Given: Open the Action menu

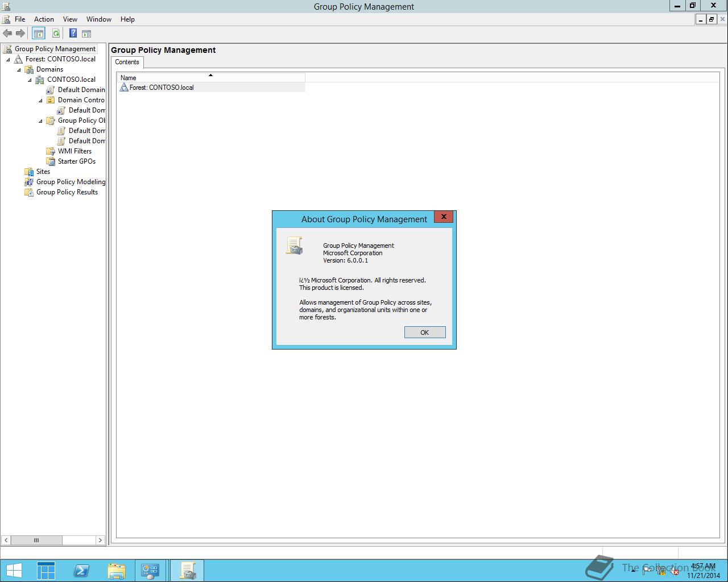Looking at the screenshot, I should [x=44, y=19].
